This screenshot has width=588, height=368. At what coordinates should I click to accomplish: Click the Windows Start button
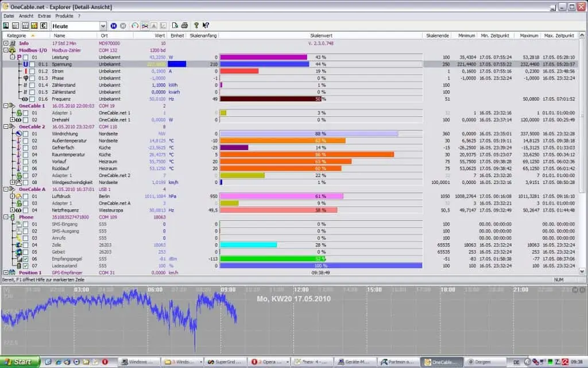coord(20,362)
